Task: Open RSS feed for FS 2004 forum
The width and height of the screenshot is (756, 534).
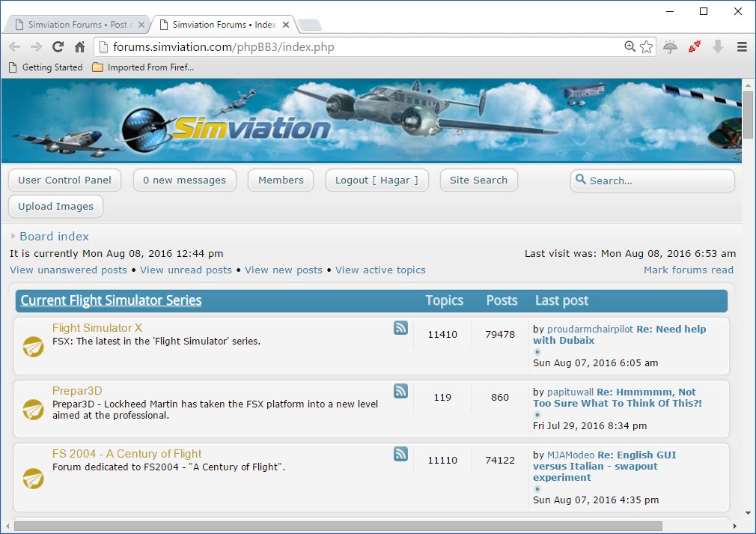Action: pos(400,454)
